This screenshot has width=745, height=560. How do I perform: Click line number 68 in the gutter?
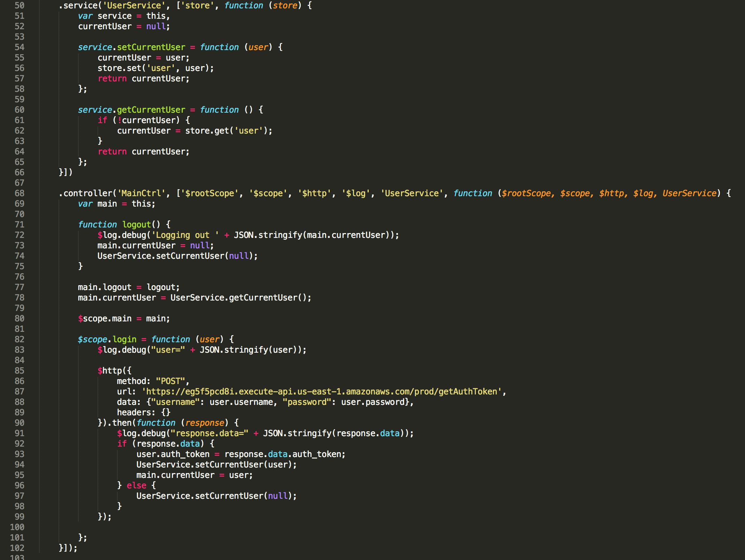[19, 193]
